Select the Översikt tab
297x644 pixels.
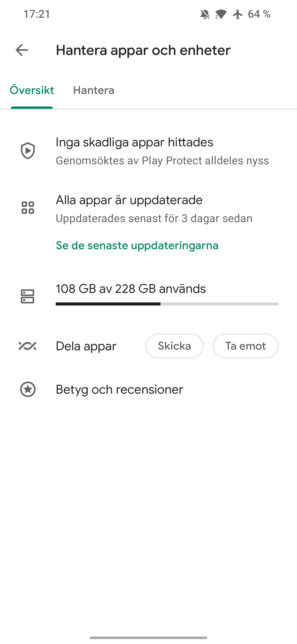32,90
